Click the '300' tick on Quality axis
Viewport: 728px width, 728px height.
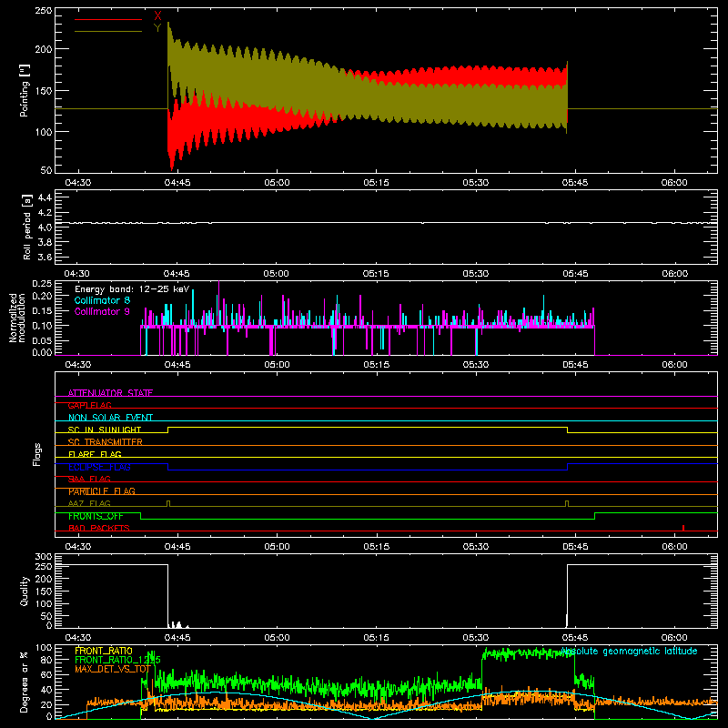point(44,557)
